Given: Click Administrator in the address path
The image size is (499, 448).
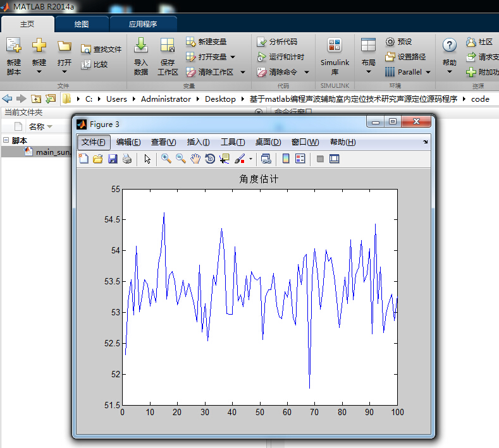Looking at the screenshot, I should (166, 99).
